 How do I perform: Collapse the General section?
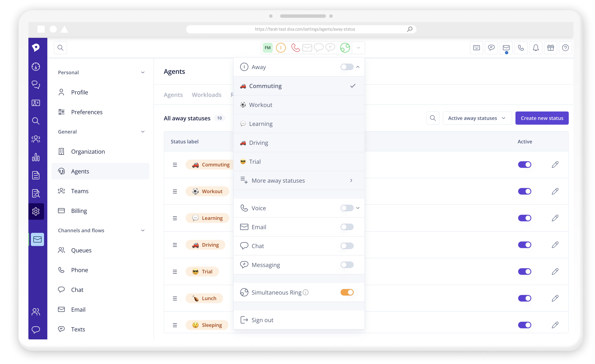[x=143, y=132]
